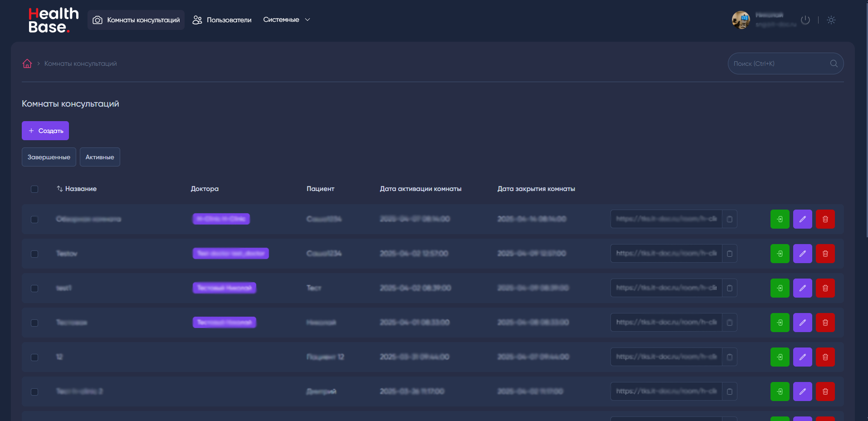Image resolution: width=868 pixels, height=421 pixels.
Task: Focus the Поиск (Ctrl+K) search field
Action: (x=785, y=64)
